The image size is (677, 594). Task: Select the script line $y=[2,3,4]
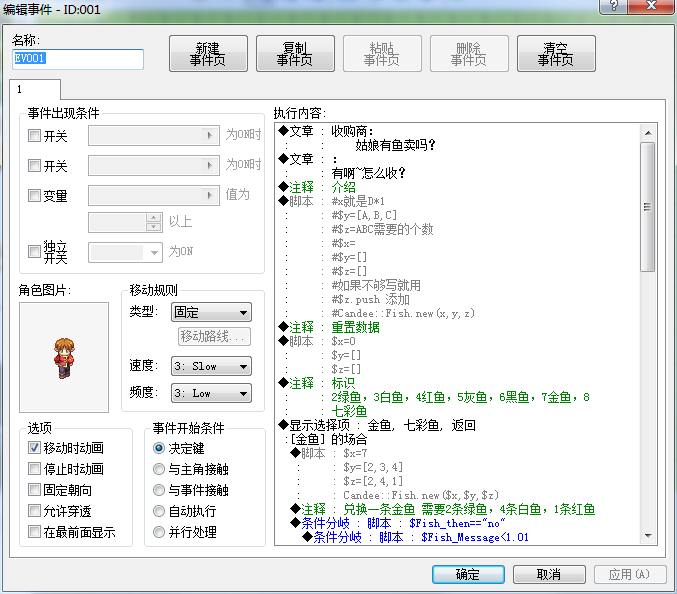click(x=373, y=467)
